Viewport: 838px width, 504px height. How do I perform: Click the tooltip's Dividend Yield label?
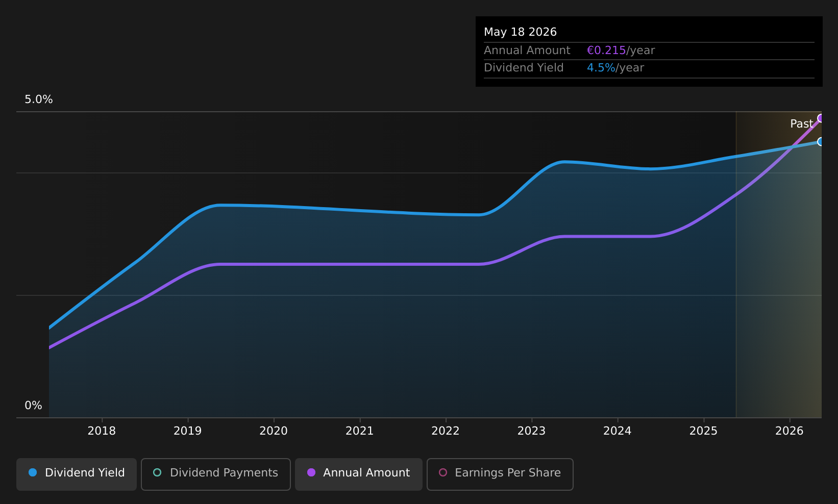coord(524,68)
